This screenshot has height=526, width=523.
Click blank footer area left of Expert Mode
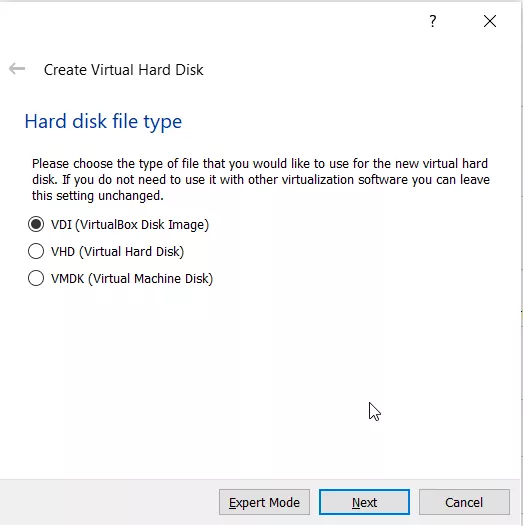pos(109,502)
